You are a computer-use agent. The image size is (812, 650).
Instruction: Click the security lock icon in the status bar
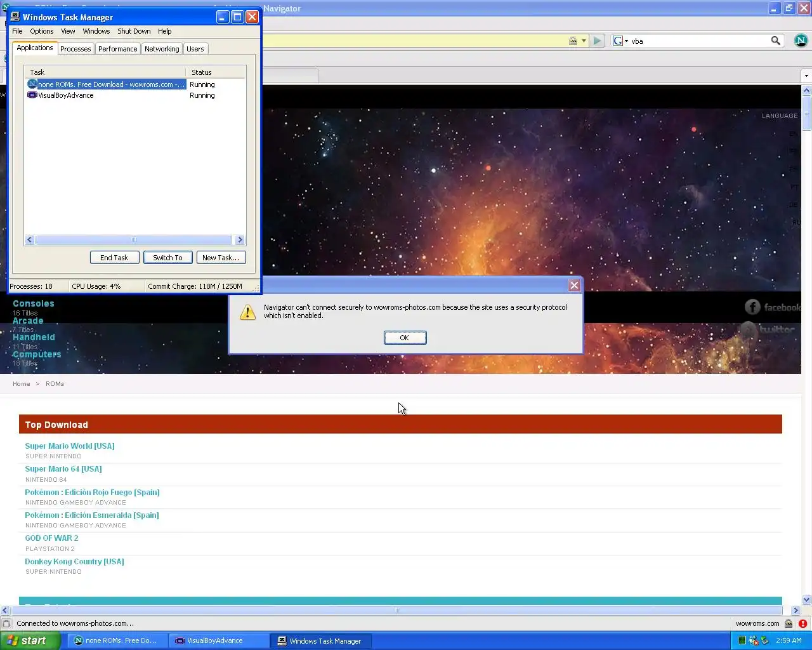789,623
